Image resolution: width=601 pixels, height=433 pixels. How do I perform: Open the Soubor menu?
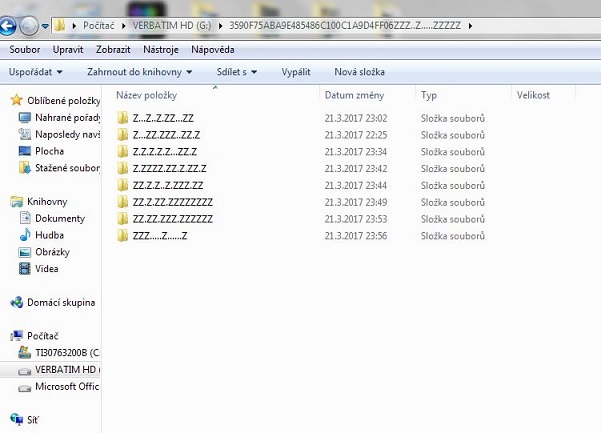(x=23, y=48)
